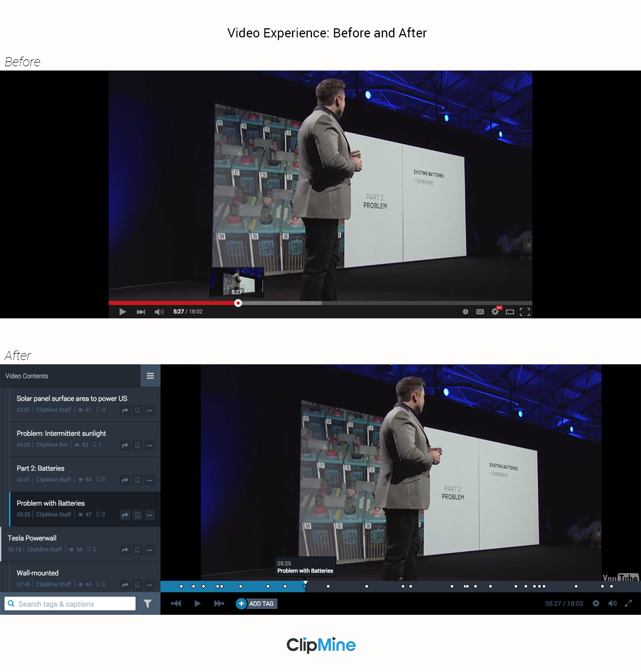Open more options for Problem with Batteries
This screenshot has height=672, width=641.
150,515
